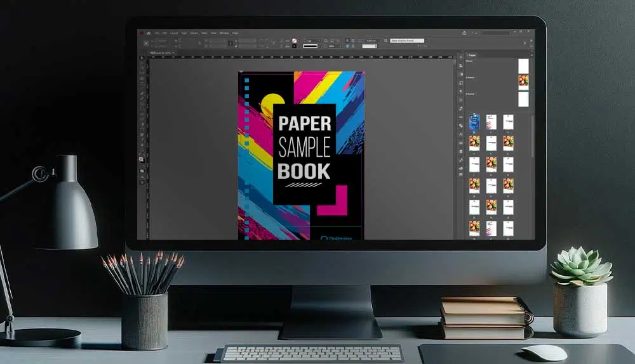This screenshot has height=364, width=635.
Task: Select the page 2 thumbnail in the Pages panel
Action: click(x=491, y=122)
